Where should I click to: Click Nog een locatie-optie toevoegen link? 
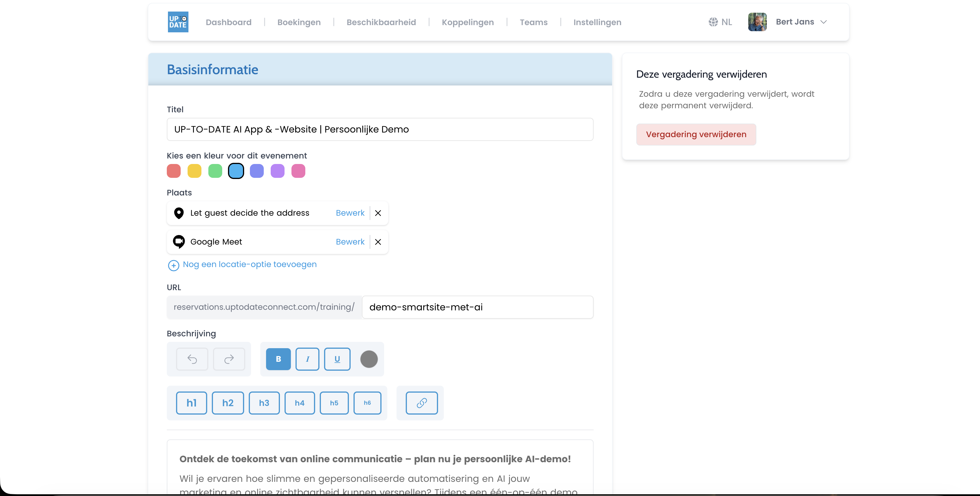250,264
